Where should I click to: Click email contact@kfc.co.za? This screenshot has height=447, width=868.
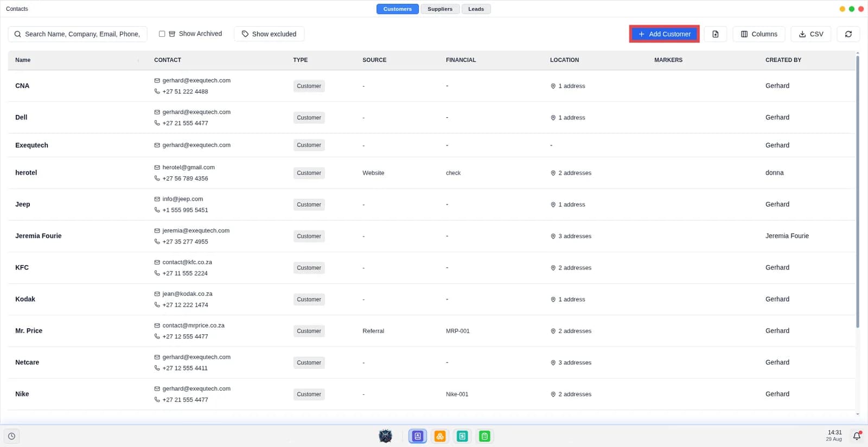187,263
